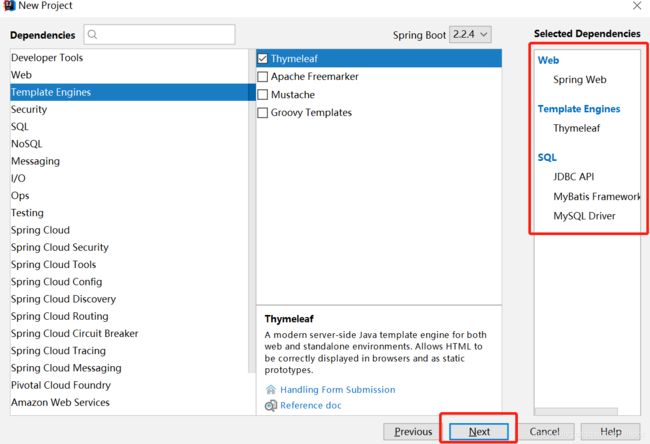The image size is (650, 444).
Task: Click the search magnifier icon
Action: click(92, 34)
